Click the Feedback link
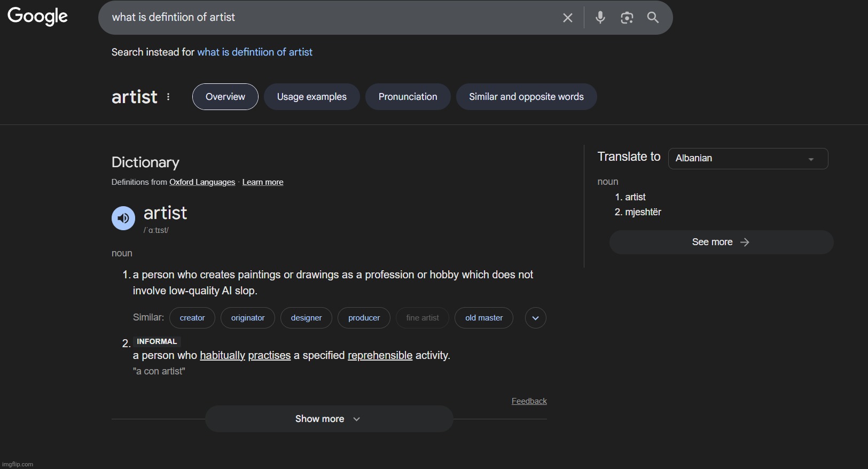This screenshot has width=868, height=469. point(529,401)
